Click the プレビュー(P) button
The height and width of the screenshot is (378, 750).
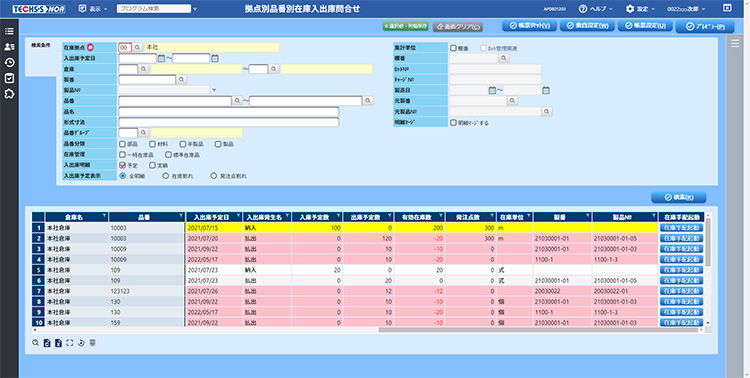pos(705,27)
